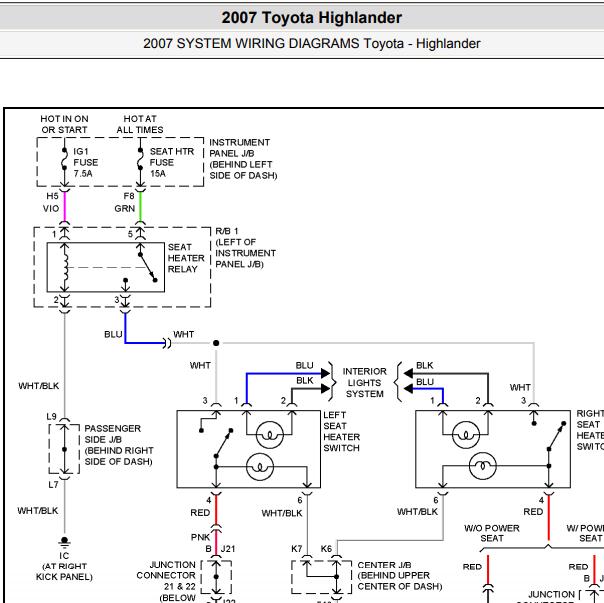This screenshot has width=604, height=603.
Task: Click upper lamp symbol in left switch
Action: click(270, 435)
